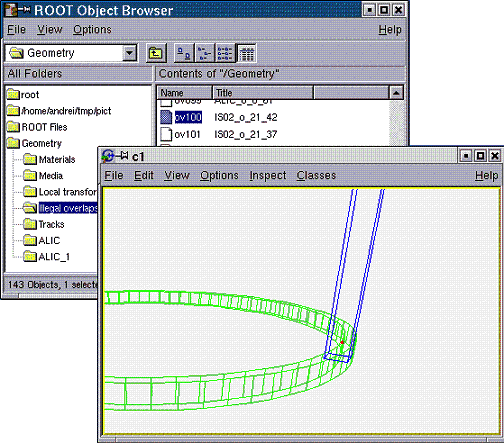Viewport: 504px width, 443px height.
Task: Switch to list view mode
Action: (x=225, y=53)
